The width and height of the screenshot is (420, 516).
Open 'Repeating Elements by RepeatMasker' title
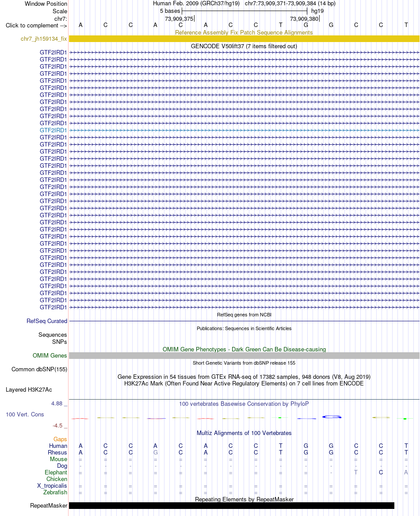pos(244,500)
